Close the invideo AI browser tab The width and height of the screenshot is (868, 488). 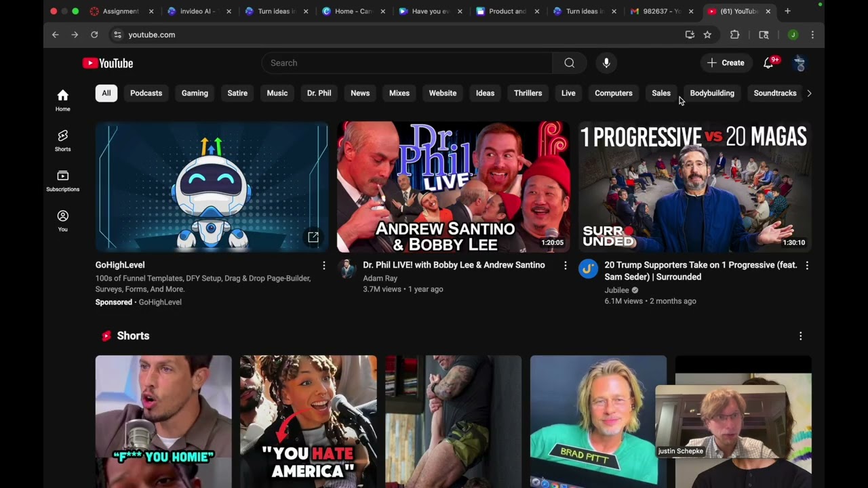(x=229, y=12)
